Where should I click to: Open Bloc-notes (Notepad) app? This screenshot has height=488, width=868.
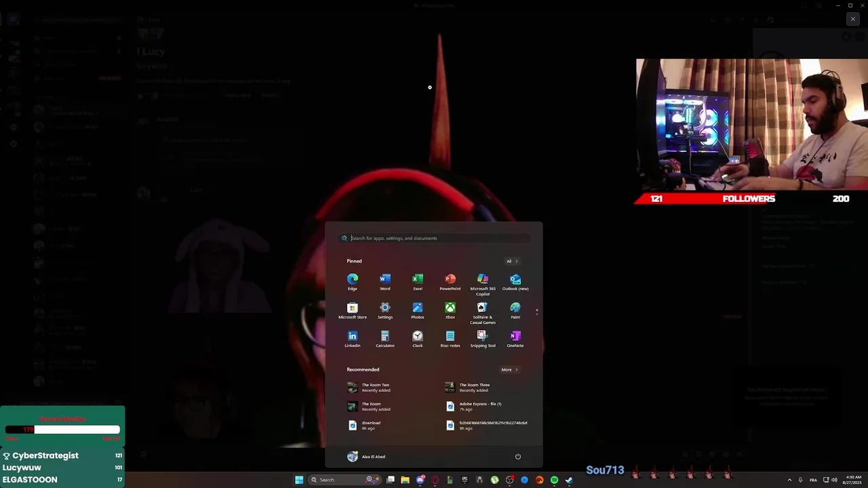pos(450,340)
